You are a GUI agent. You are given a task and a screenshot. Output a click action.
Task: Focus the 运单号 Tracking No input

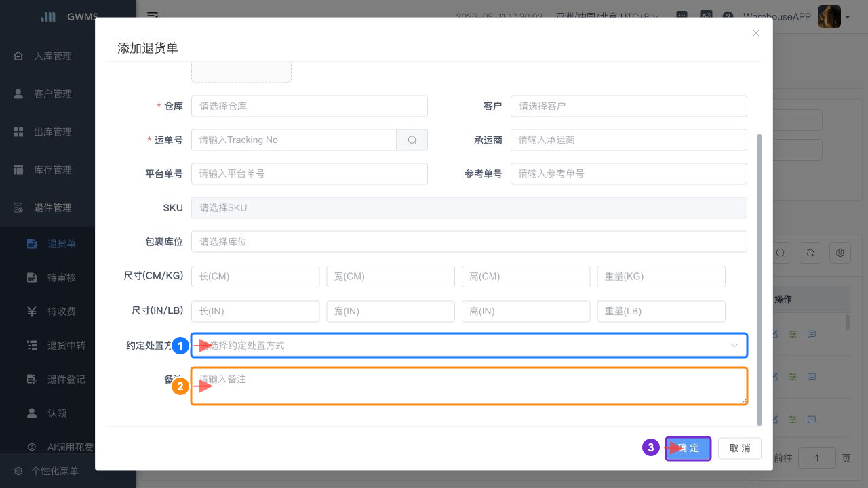[294, 140]
